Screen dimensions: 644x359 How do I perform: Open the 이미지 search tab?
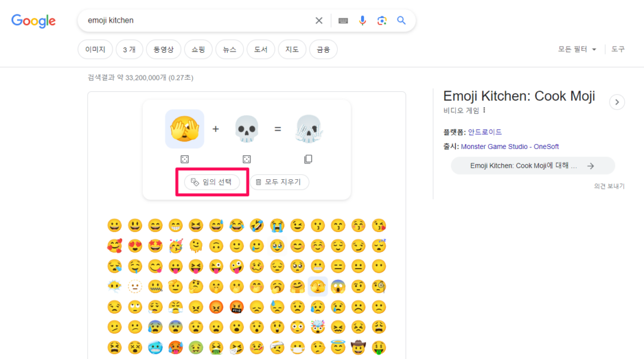pyautogui.click(x=96, y=50)
